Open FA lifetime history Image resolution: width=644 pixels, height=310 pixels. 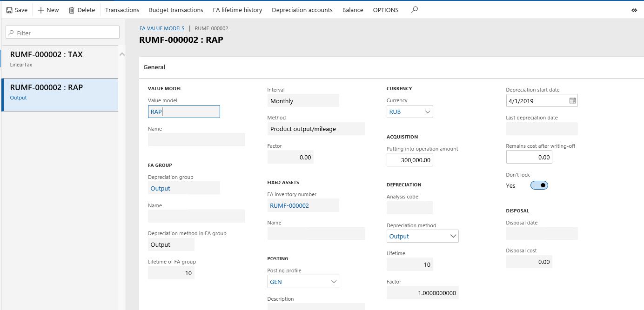click(237, 10)
